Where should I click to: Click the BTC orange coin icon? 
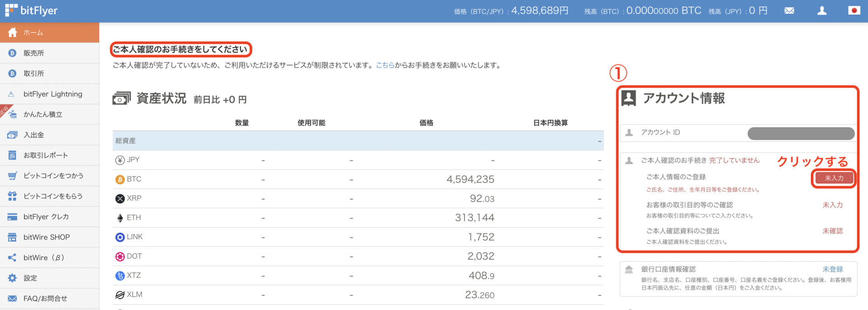pyautogui.click(x=120, y=179)
